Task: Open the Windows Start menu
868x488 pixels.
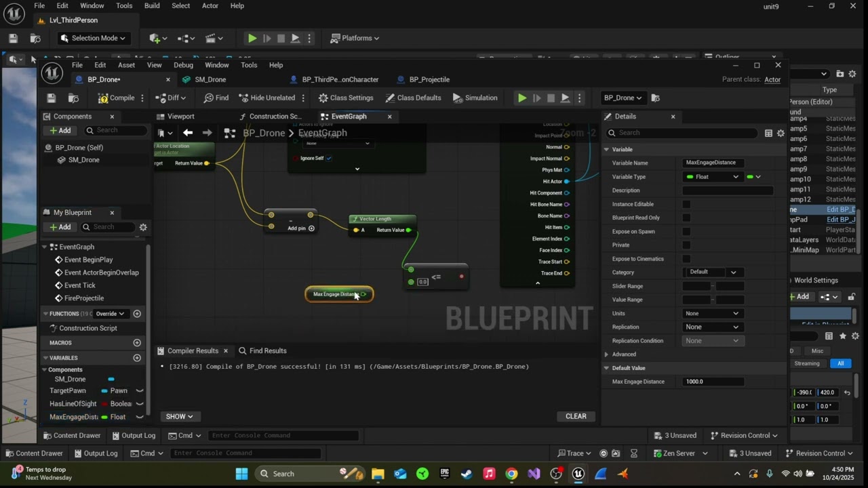Action: [242, 474]
